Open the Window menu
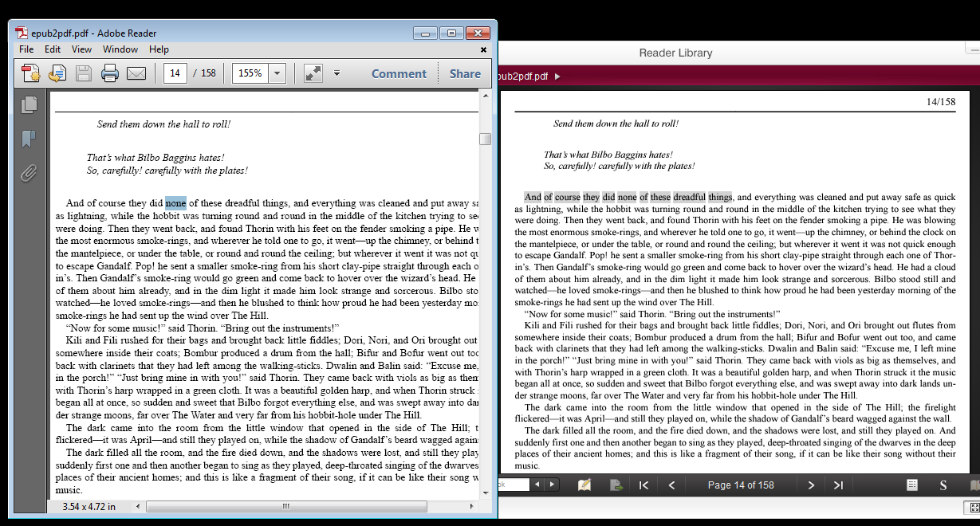The height and width of the screenshot is (526, 980). (120, 49)
